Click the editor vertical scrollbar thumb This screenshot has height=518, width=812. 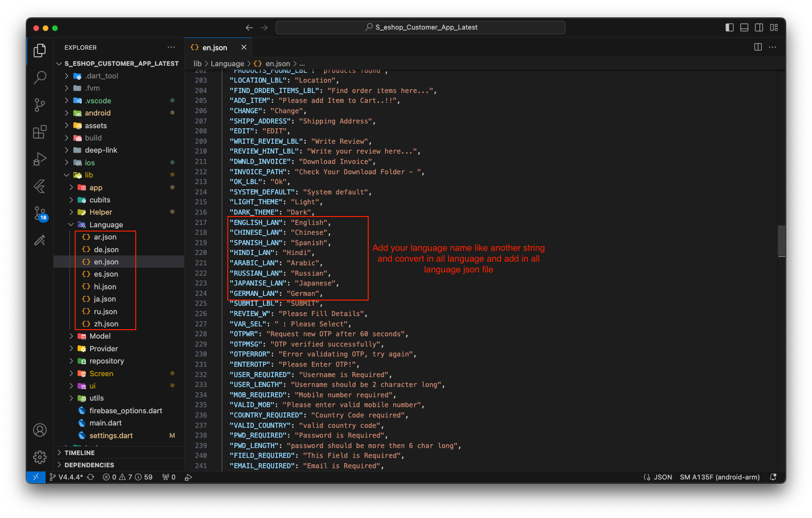coord(781,241)
